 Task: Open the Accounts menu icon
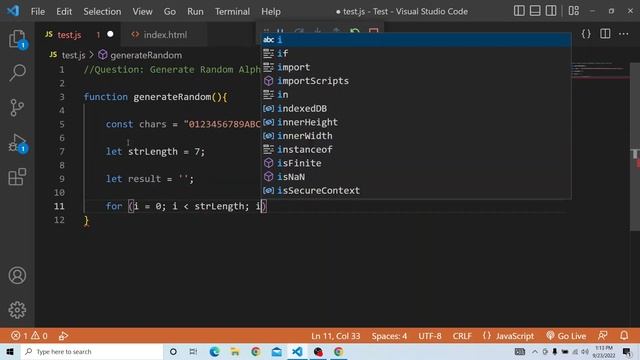pos(17,276)
